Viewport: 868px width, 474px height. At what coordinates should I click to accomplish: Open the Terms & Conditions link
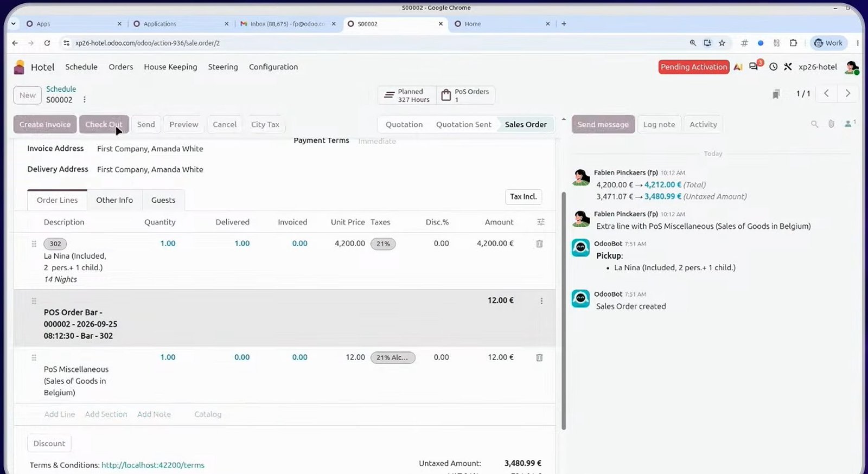[x=153, y=465]
